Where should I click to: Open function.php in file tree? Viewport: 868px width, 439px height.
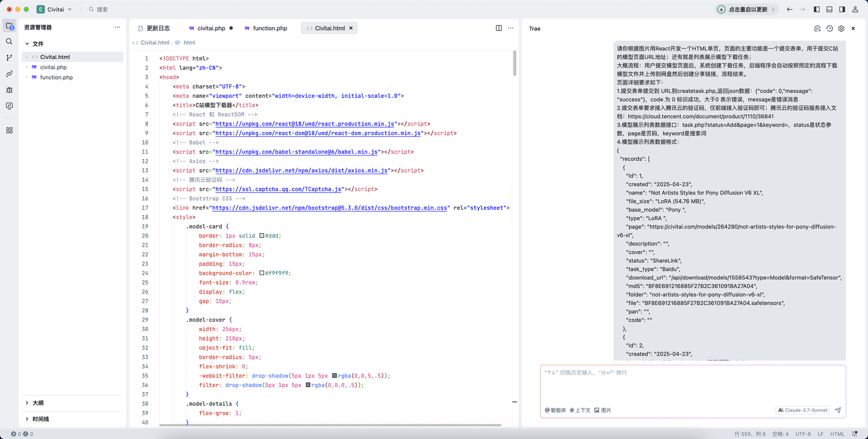[x=72, y=77]
